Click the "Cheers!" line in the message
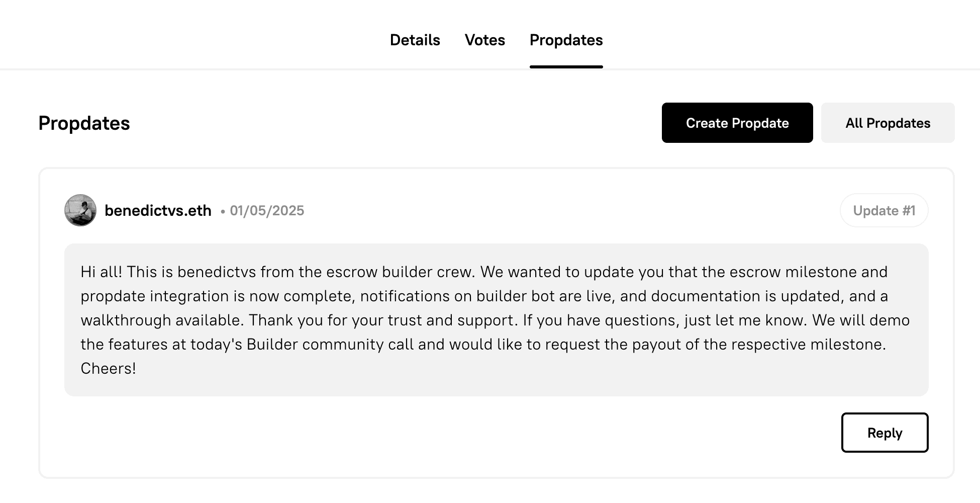The height and width of the screenshot is (503, 980). [x=109, y=368]
